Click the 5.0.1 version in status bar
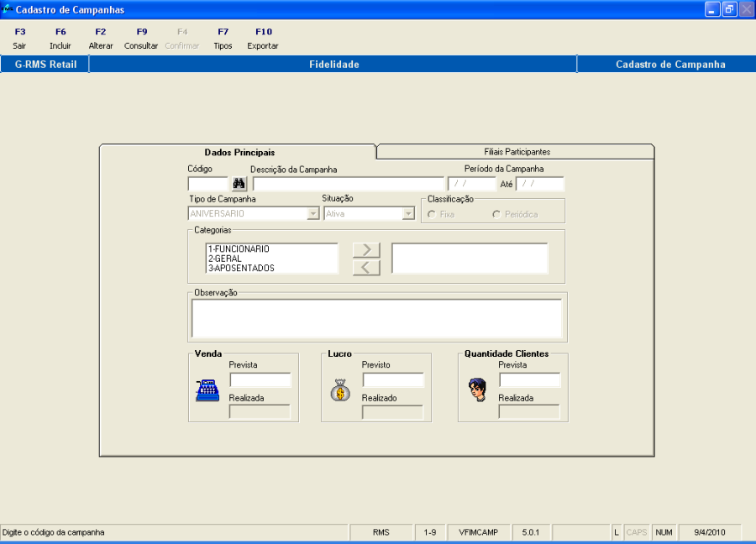The width and height of the screenshot is (756, 544). pyautogui.click(x=530, y=532)
